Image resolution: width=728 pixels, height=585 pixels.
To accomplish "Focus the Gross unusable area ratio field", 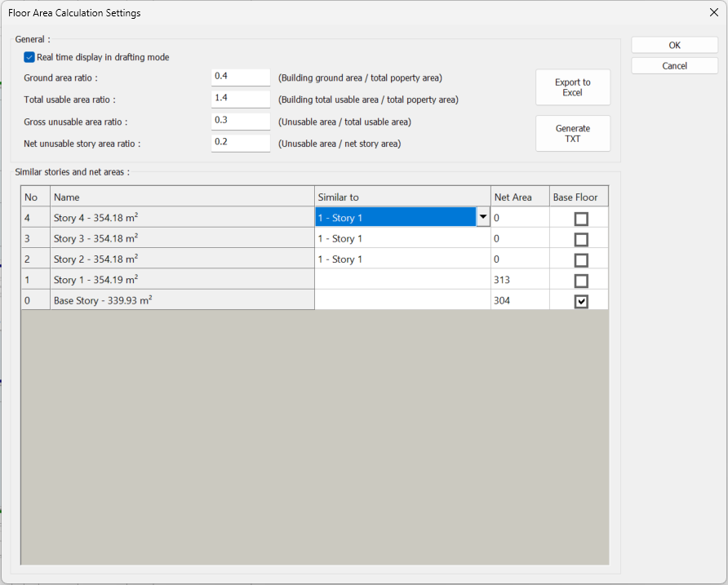I will point(240,121).
